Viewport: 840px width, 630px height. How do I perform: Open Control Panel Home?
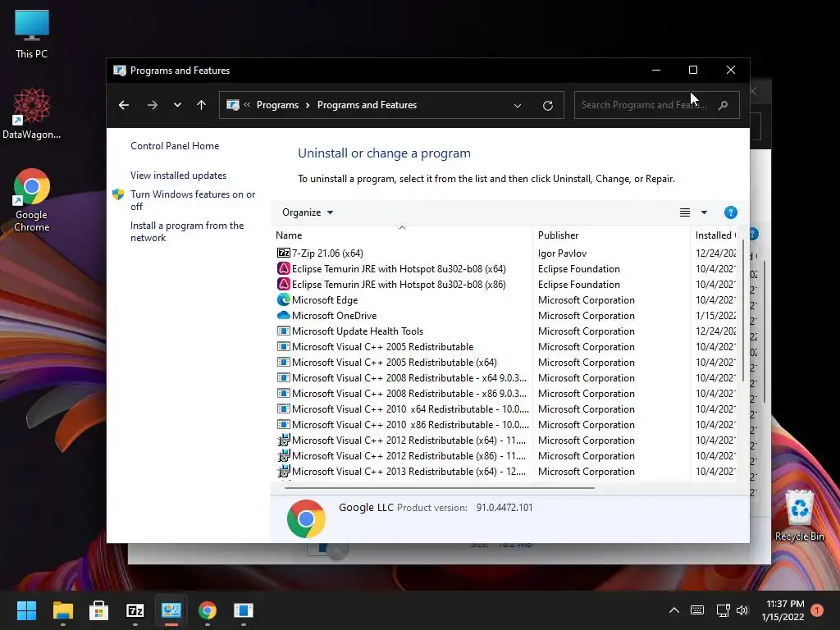pyautogui.click(x=175, y=146)
